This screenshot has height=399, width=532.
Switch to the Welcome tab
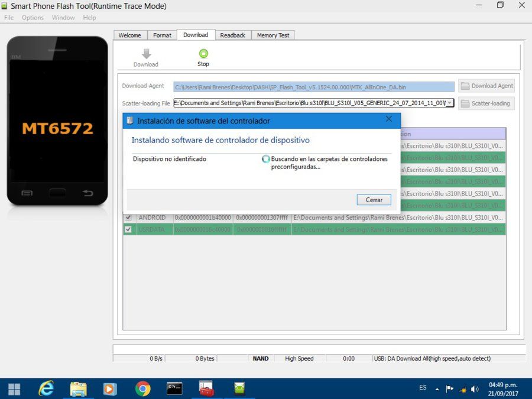[x=129, y=35]
